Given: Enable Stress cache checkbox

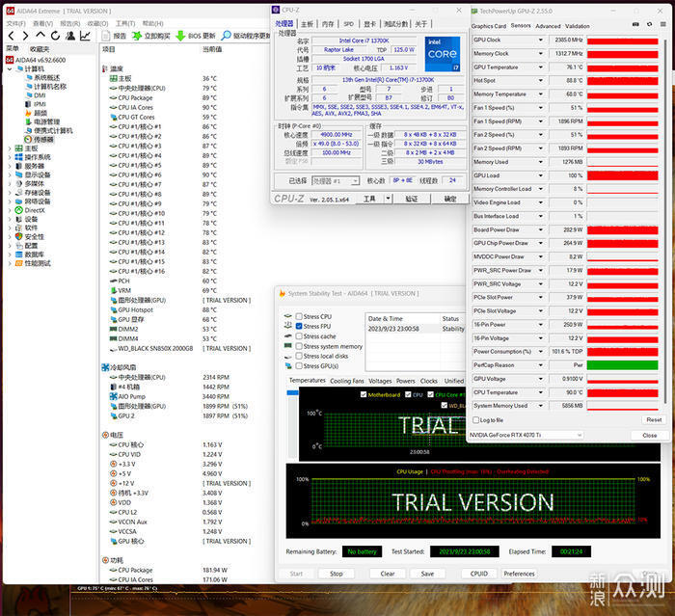Looking at the screenshot, I should [x=299, y=336].
